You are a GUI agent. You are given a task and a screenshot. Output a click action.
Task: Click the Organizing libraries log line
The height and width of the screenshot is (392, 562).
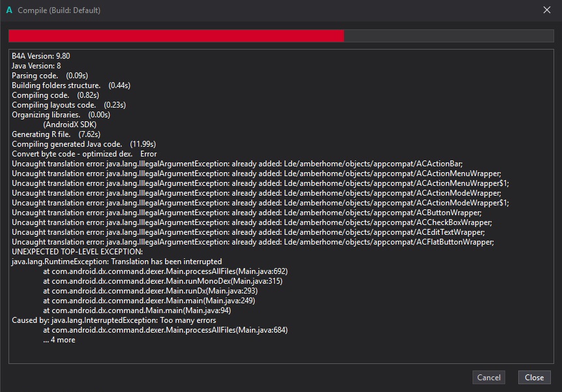pyautogui.click(x=61, y=115)
